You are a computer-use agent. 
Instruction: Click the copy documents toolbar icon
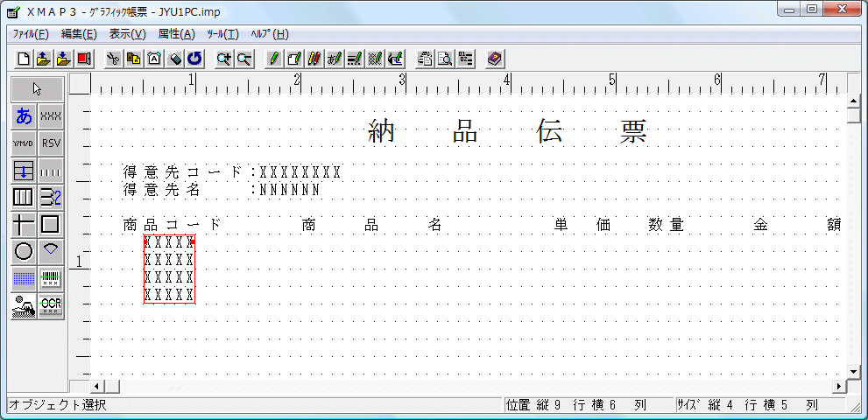click(x=133, y=58)
